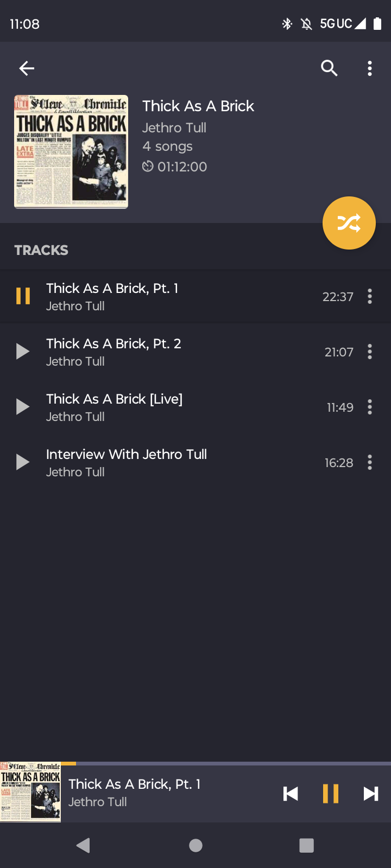Open options for Thick As A Brick, Pt. 1
Image resolution: width=391 pixels, height=868 pixels.
point(370,296)
